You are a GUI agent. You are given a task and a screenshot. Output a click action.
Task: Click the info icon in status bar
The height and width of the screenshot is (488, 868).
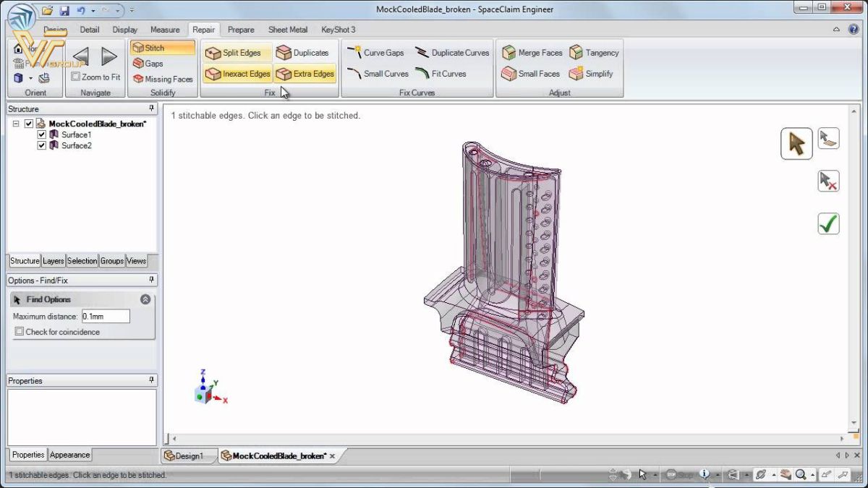(705, 474)
